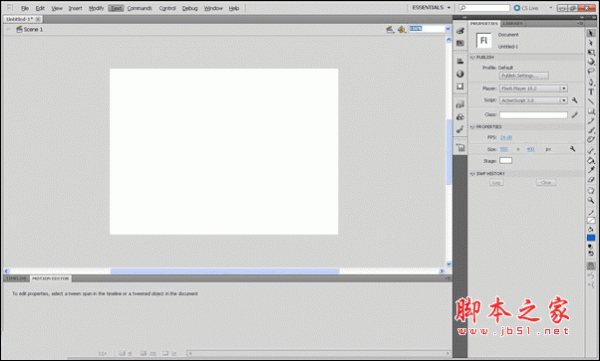Open the Info panel from the dock
Image resolution: width=600 pixels, height=361 pixels.
point(460,74)
